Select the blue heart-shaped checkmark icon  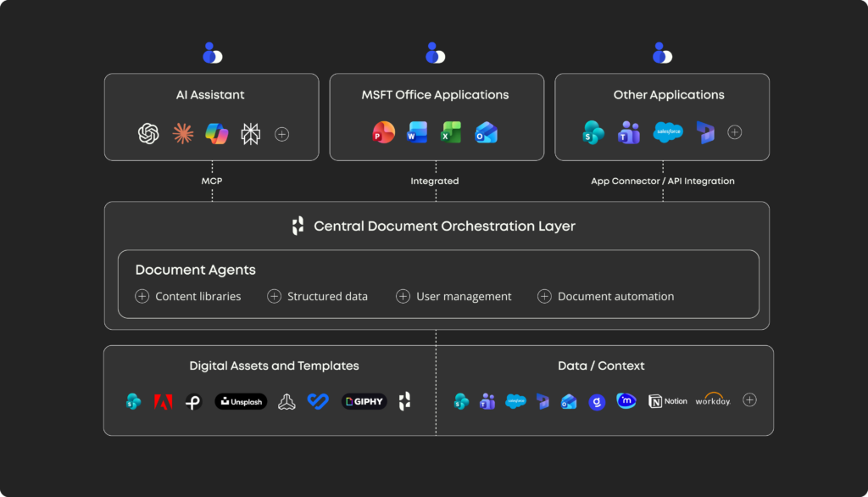pos(319,400)
